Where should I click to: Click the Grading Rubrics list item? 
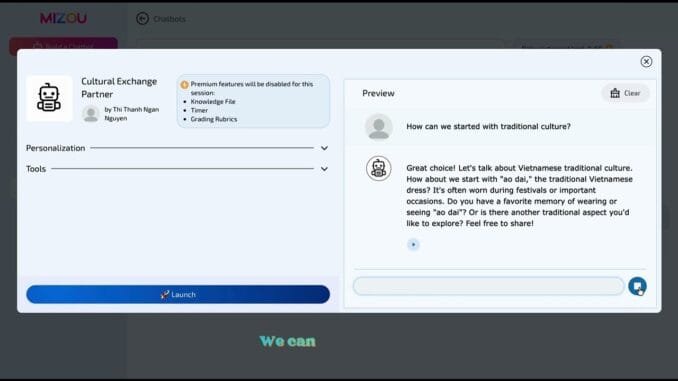[x=214, y=119]
